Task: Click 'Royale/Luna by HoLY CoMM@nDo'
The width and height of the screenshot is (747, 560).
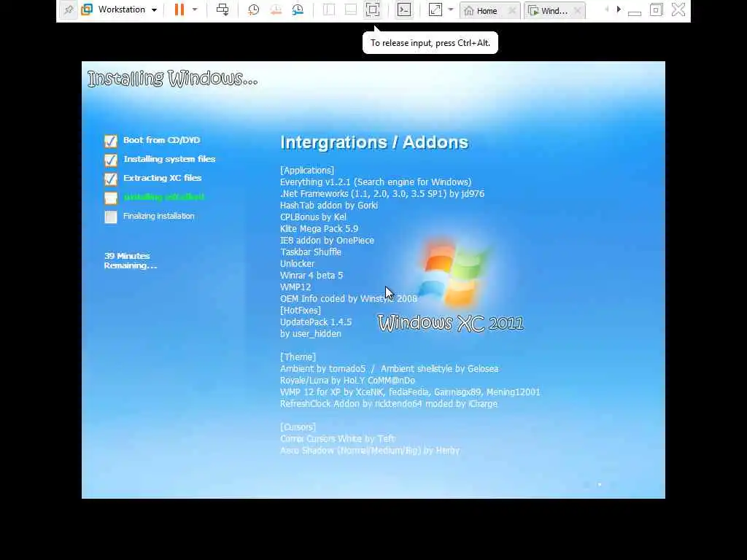Action: 347,381
